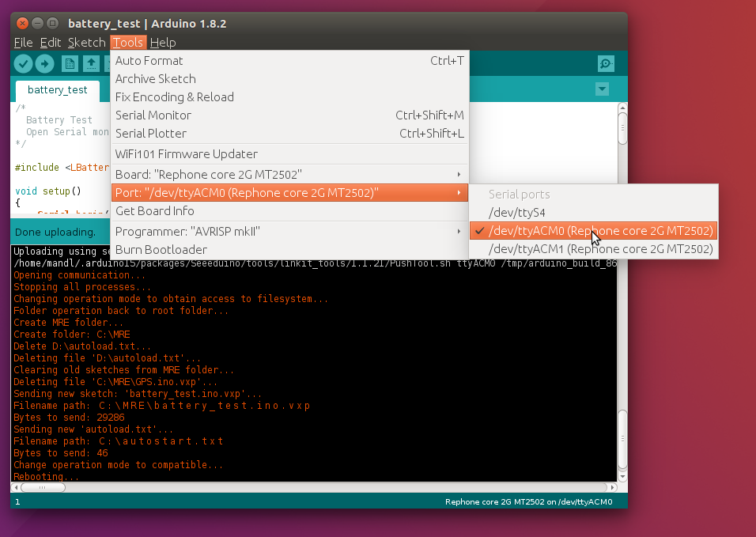Image resolution: width=756 pixels, height=537 pixels.
Task: Click the editor scroll-up arrow
Action: click(x=622, y=107)
